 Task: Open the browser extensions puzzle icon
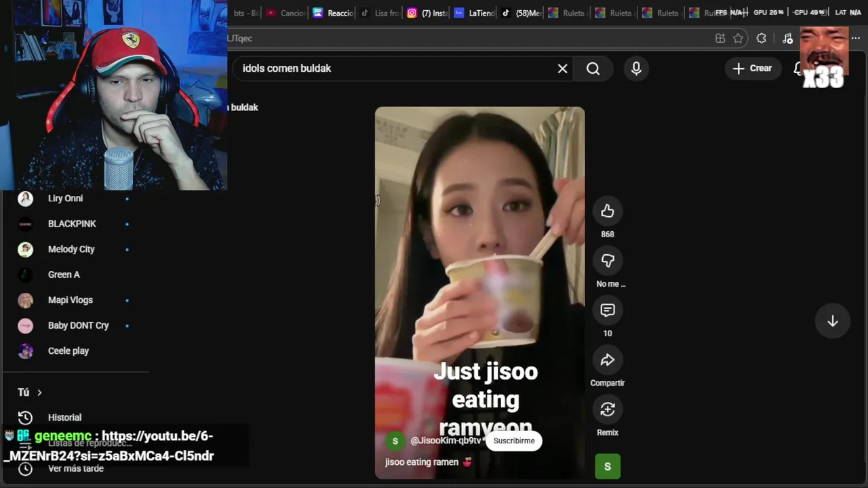click(x=762, y=39)
